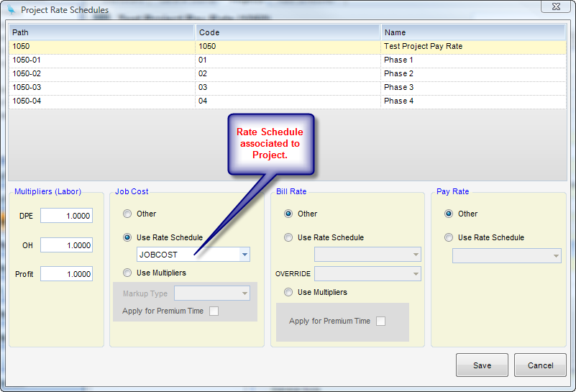The height and width of the screenshot is (392, 576).
Task: Select Job Cost 'Use Multipliers' option
Action: pos(127,273)
